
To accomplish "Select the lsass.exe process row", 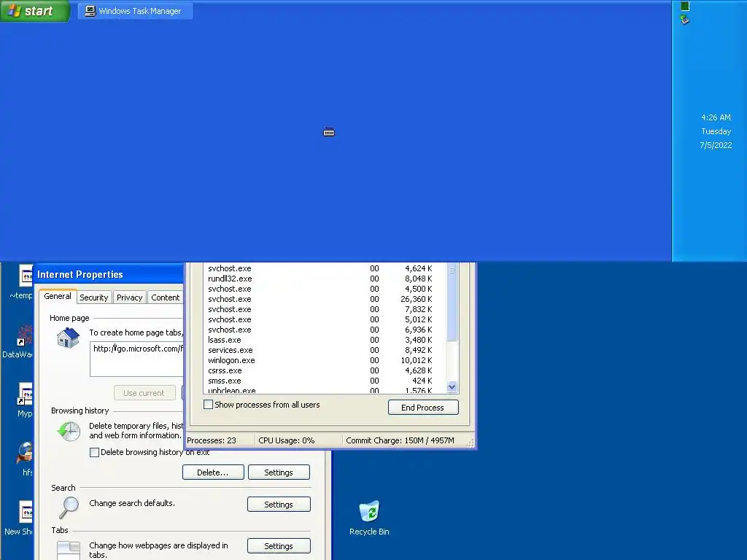I will coord(325,340).
